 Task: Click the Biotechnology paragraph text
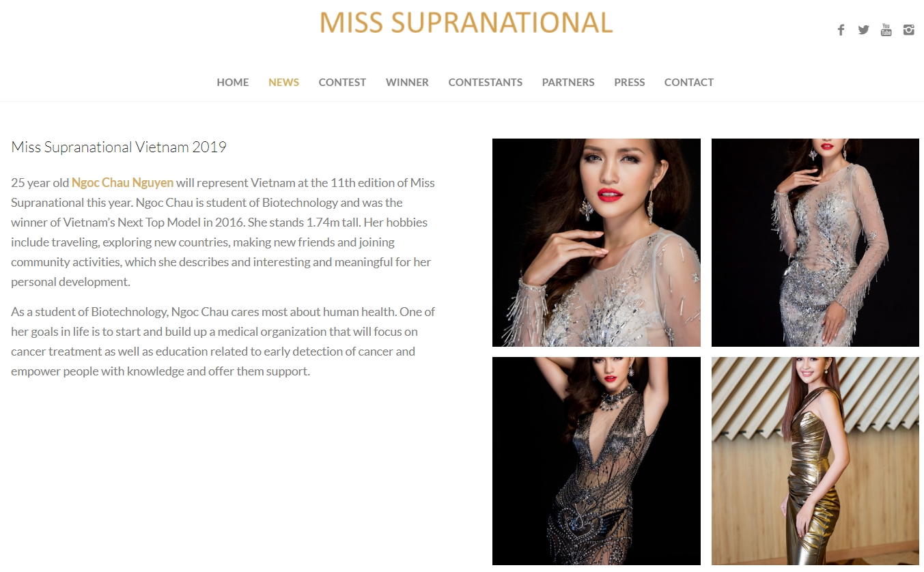coord(223,341)
